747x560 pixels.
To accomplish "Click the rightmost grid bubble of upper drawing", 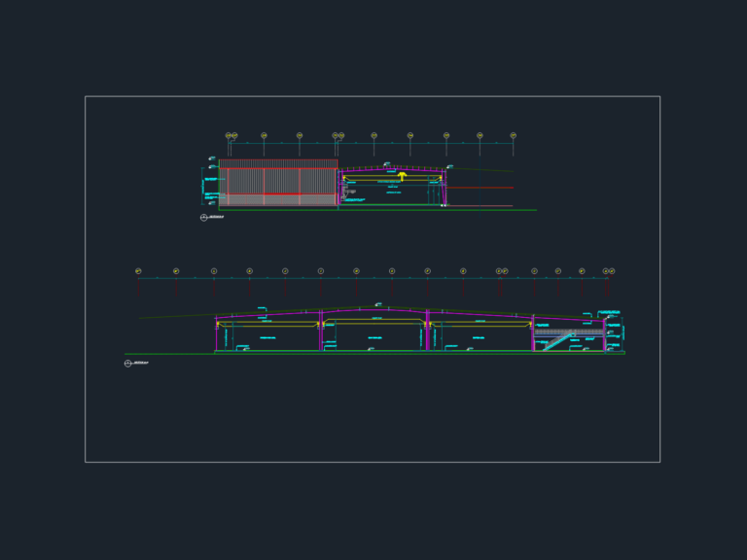I will [514, 136].
